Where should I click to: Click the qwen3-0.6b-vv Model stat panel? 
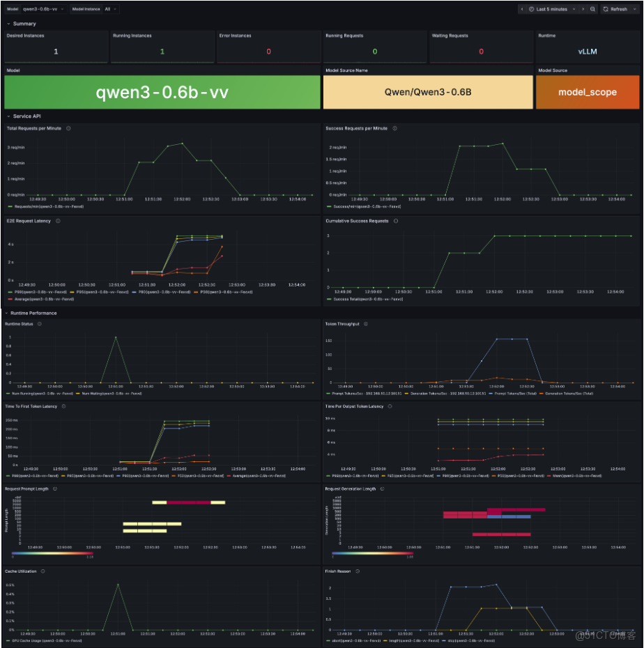pyautogui.click(x=162, y=92)
